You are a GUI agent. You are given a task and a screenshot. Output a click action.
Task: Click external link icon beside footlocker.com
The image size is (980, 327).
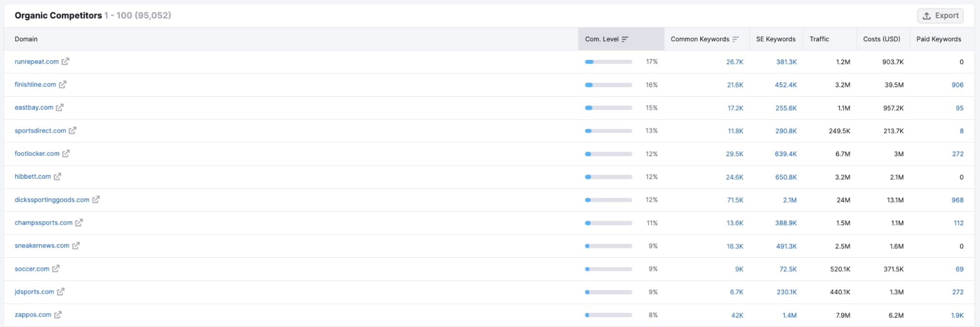(x=66, y=154)
